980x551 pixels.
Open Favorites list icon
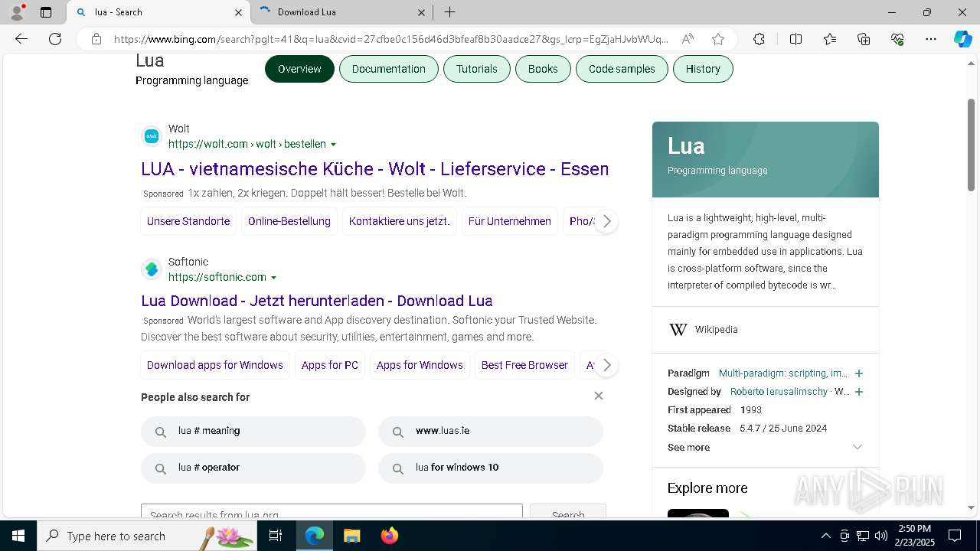click(830, 39)
